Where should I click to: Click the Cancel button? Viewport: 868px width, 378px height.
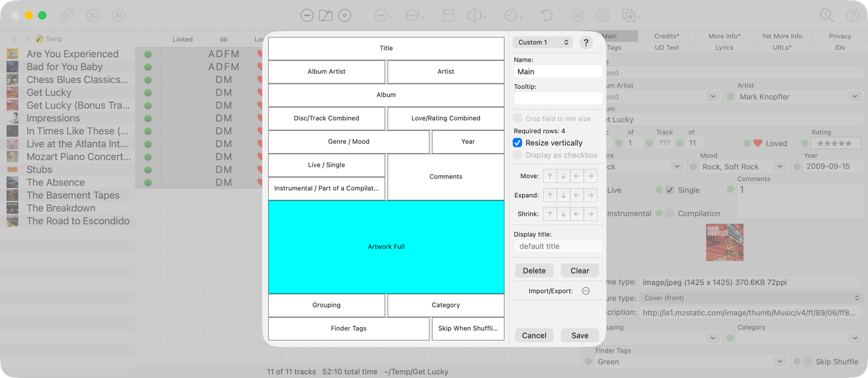pyautogui.click(x=534, y=335)
